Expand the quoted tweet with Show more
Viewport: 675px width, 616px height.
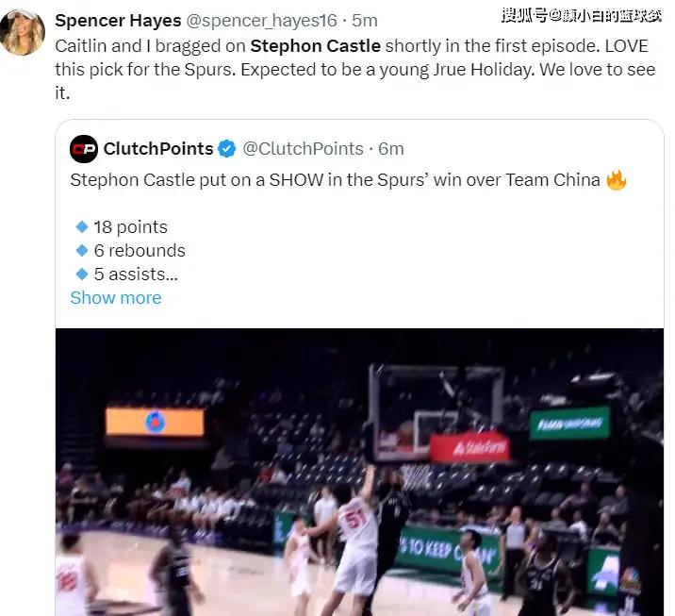point(116,298)
